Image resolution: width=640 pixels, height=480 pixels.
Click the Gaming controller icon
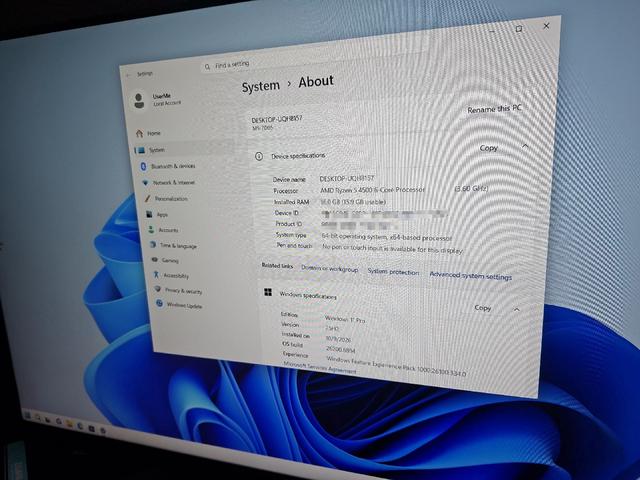(x=155, y=260)
